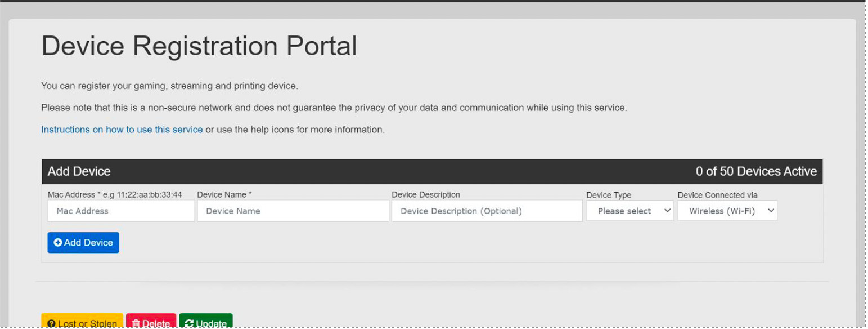The width and height of the screenshot is (868, 329).
Task: Click the trash can icon on Delete button
Action: click(136, 323)
